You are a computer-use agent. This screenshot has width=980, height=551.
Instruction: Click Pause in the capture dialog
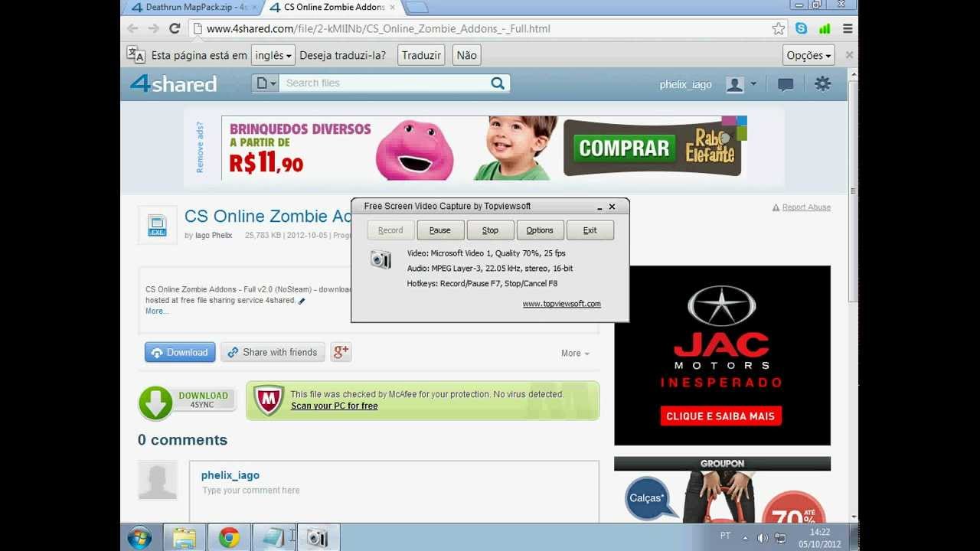pos(440,230)
